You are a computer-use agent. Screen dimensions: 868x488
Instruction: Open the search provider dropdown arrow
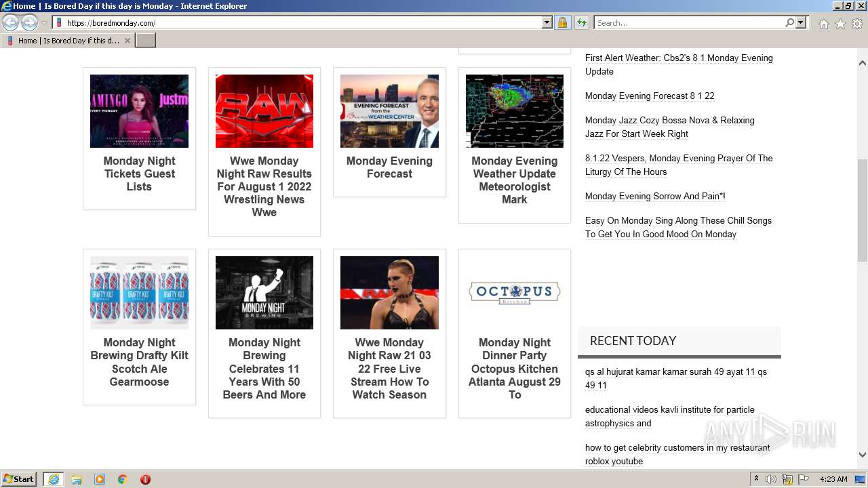[801, 23]
